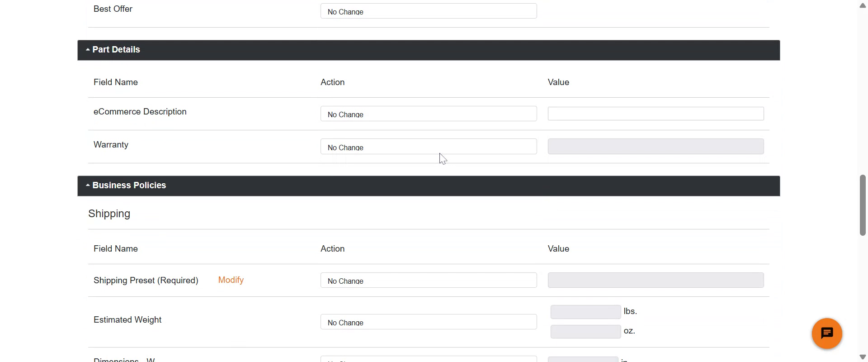
Task: Click the disabled Warranty value field
Action: [656, 147]
